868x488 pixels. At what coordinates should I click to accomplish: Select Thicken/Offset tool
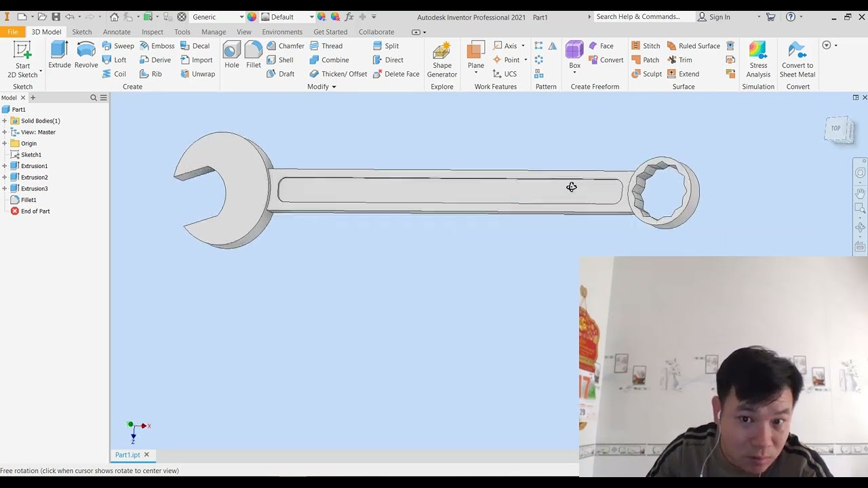click(x=338, y=74)
